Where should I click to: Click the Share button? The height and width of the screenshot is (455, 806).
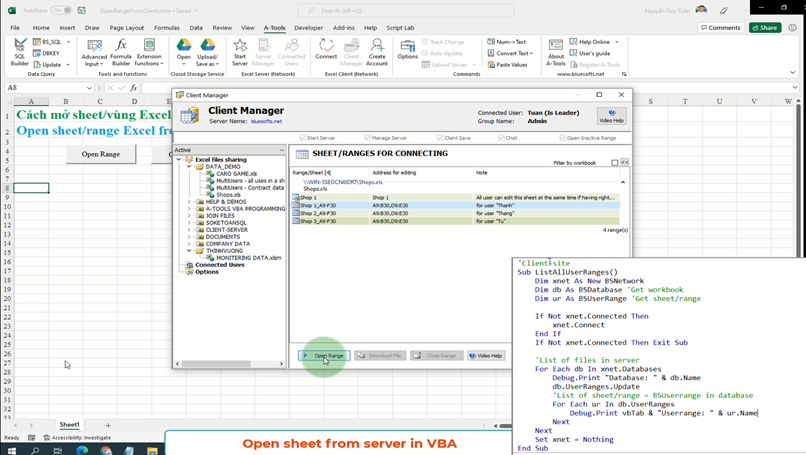[765, 28]
